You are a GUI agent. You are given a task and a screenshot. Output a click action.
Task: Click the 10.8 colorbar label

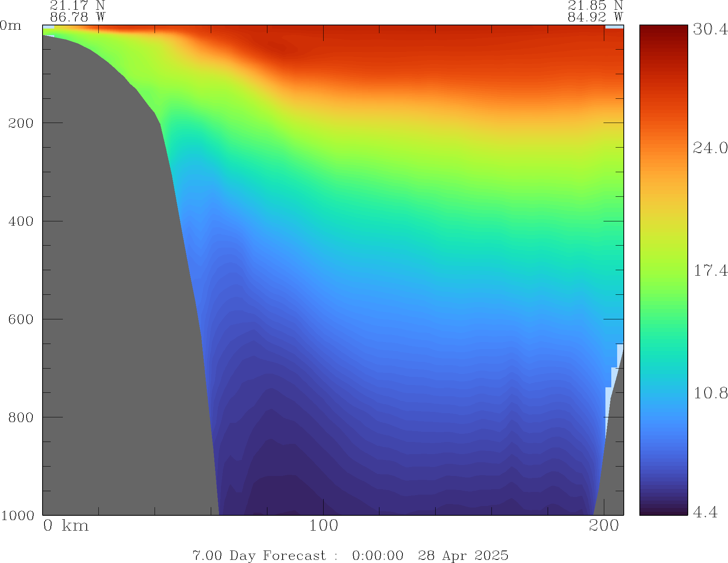[710, 393]
